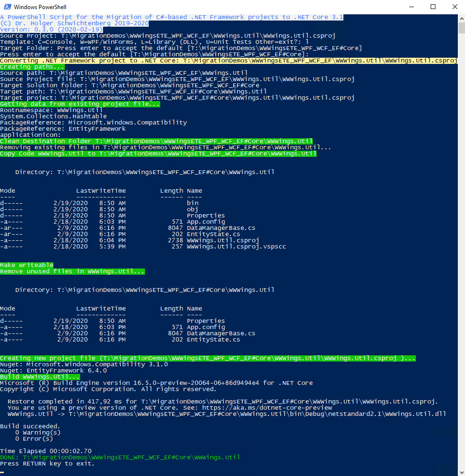Maximize the Windows PowerShell window

coord(433,7)
